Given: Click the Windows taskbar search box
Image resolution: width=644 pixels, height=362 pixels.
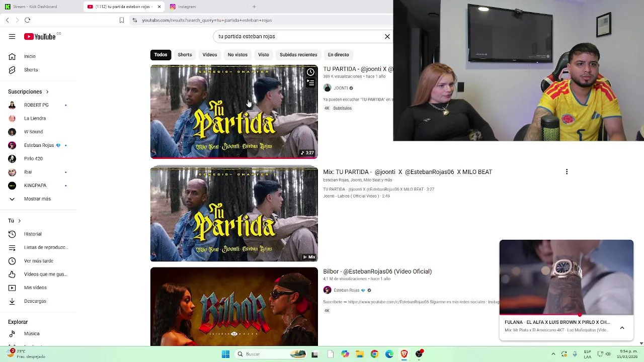Looking at the screenshot, I should 272,354.
